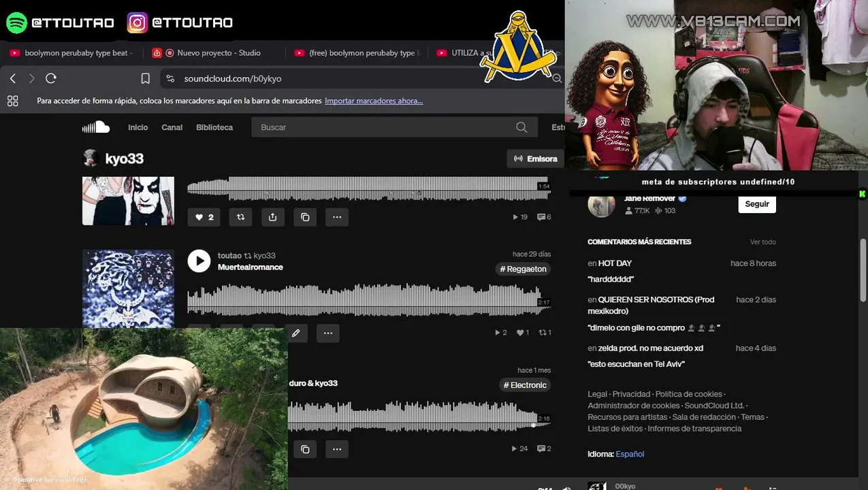Open Biblioteca in SoundCloud nav
Viewport: 868px width, 490px height.
tap(214, 127)
